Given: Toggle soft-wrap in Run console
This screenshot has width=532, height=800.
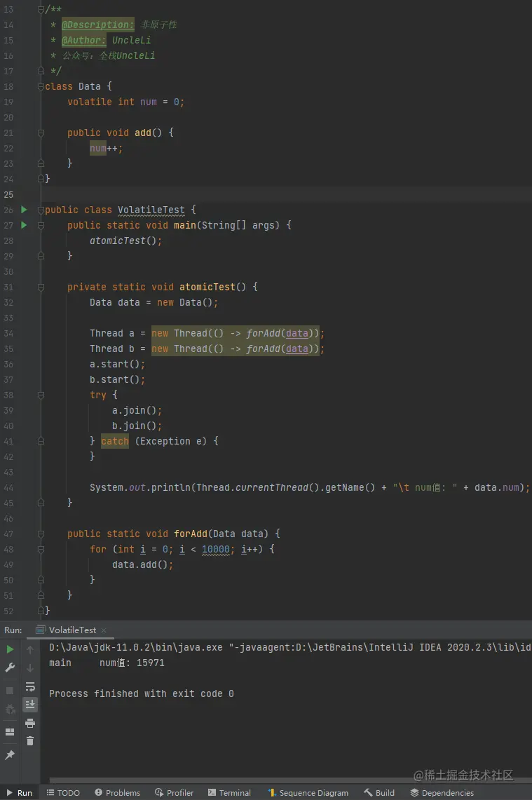Looking at the screenshot, I should [30, 686].
